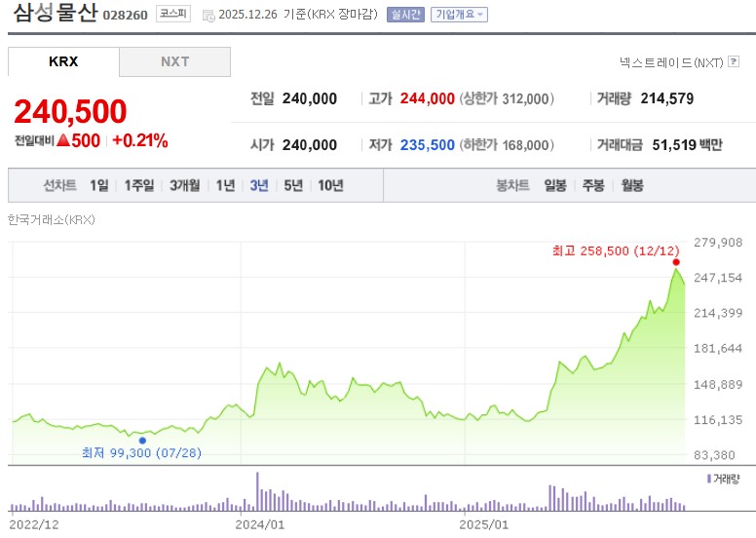The width and height of the screenshot is (756, 538).
Task: Click the red 최고 258,500 marker dot
Action: pyautogui.click(x=676, y=262)
